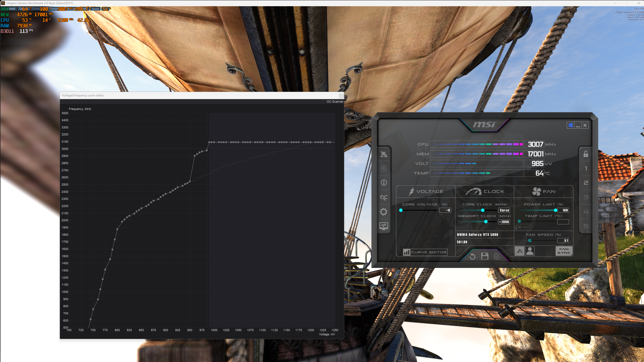Viewport: 644px width, 362px height.
Task: Select profile slot 1
Action: pos(586,168)
